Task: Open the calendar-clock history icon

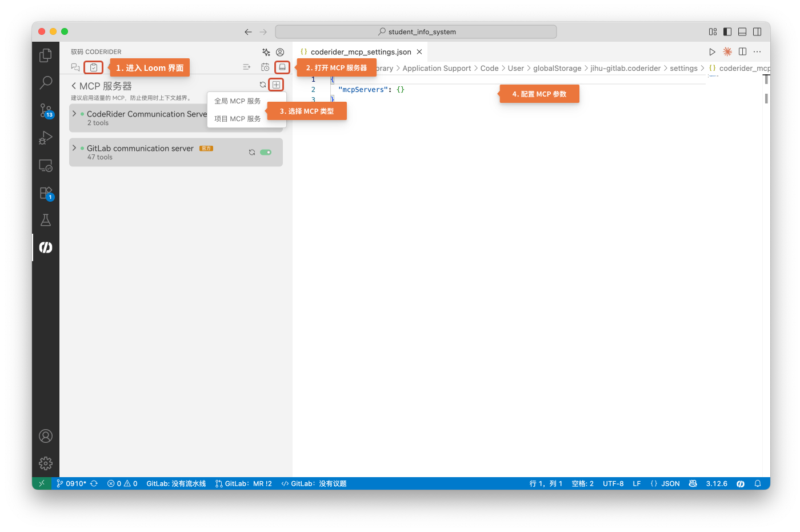Action: (x=265, y=67)
